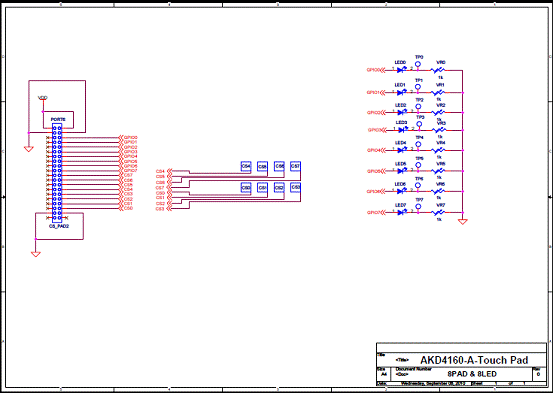Click the TP4 test point circle
Viewport: 553px width, 393px height.
[x=418, y=144]
